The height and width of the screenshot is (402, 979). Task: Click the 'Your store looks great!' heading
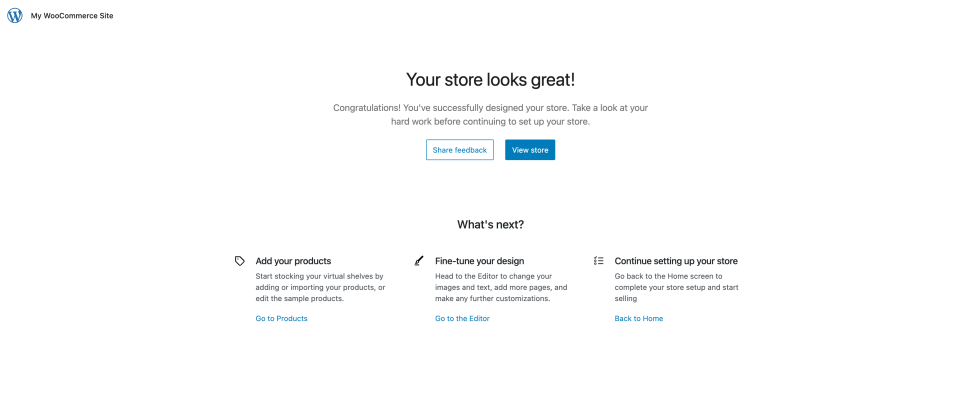point(490,79)
